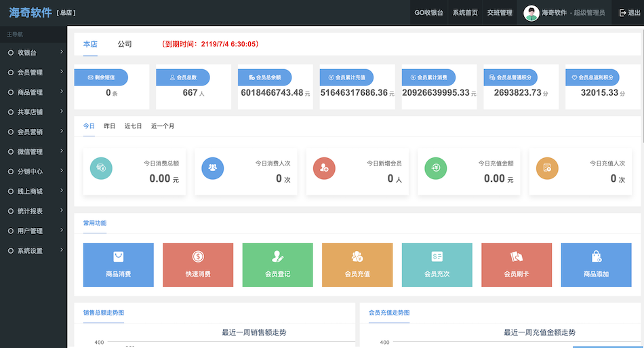
Task: Click the user avatar in the header
Action: [x=531, y=13]
